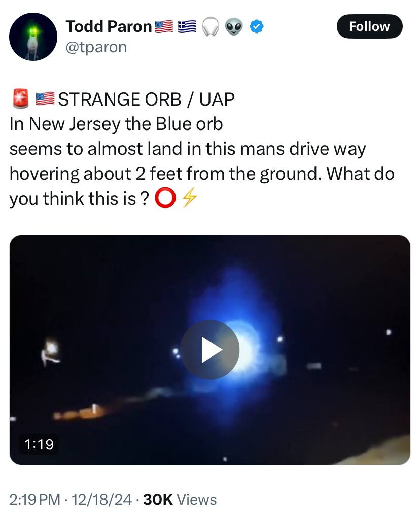Click the Greek flag emoji in name
Screen dimensions: 420x520
(187, 27)
